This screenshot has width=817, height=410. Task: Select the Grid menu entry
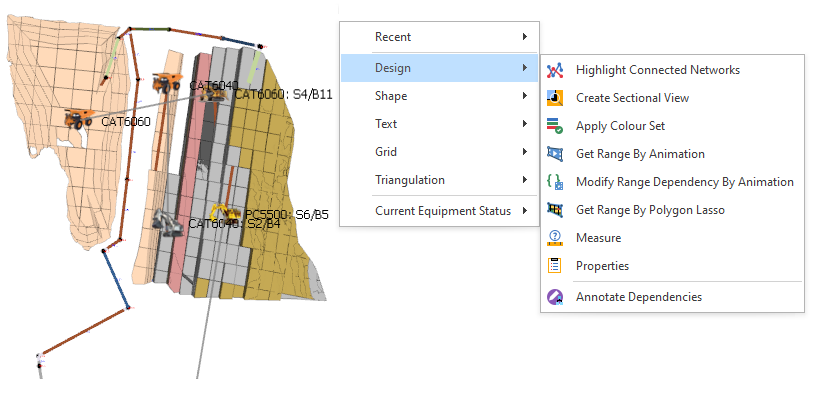386,152
